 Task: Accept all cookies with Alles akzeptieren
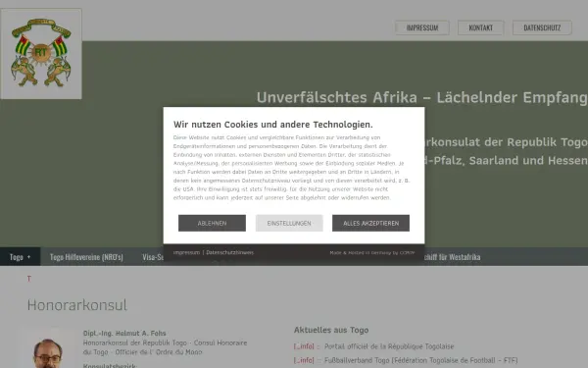(370, 223)
